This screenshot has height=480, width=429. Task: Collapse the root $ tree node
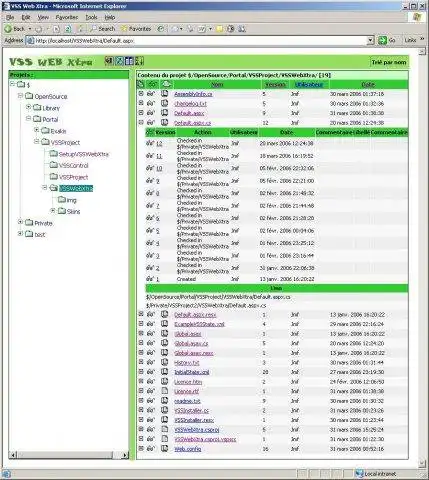click(12, 84)
